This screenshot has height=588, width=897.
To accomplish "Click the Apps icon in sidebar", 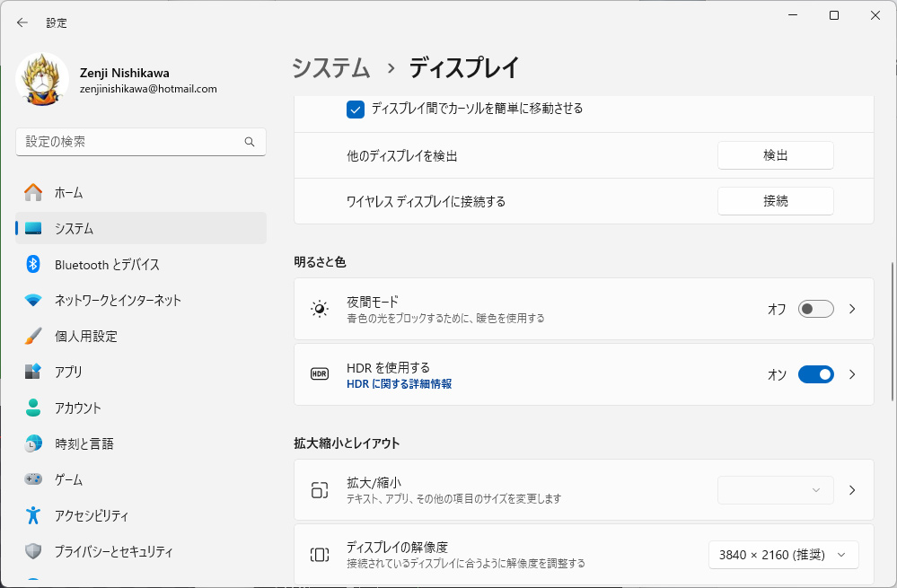I will (x=33, y=372).
